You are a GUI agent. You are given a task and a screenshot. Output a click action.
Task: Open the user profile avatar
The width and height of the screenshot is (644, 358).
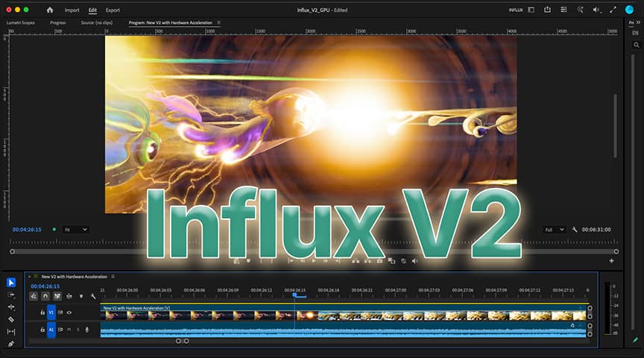[x=629, y=10]
